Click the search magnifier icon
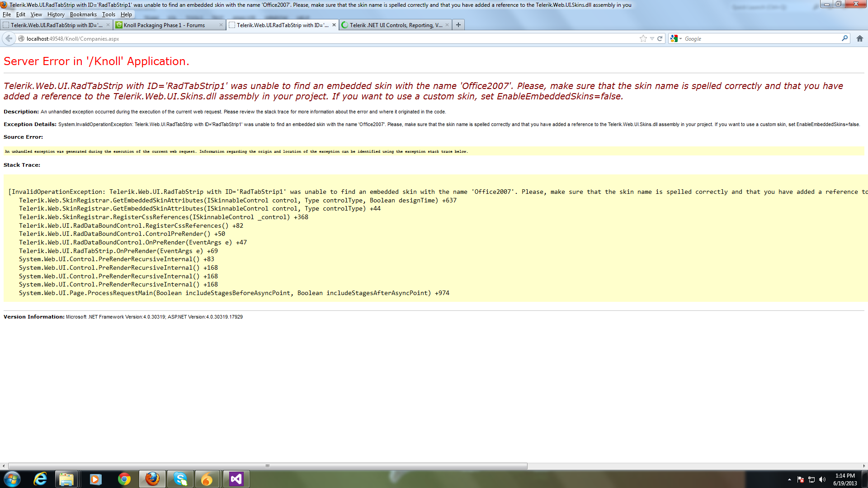The width and height of the screenshot is (868, 488). pos(844,38)
